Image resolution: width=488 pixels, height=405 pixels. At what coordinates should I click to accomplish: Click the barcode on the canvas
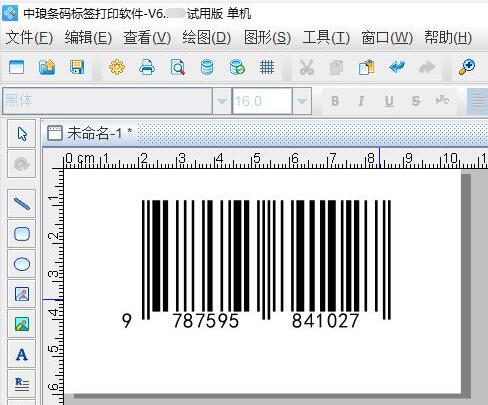click(x=257, y=263)
